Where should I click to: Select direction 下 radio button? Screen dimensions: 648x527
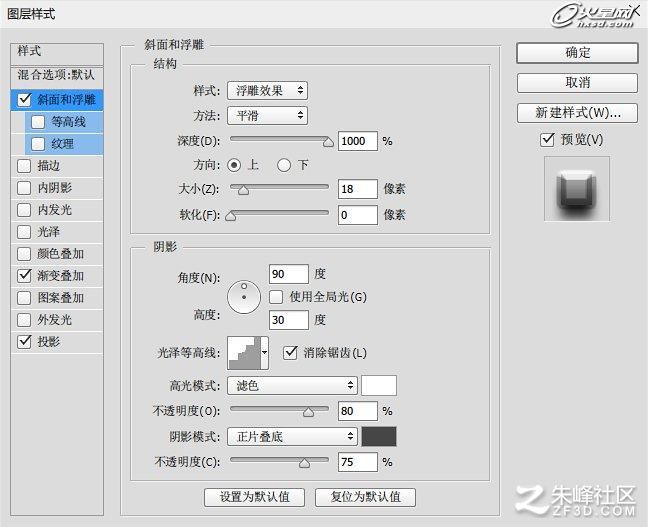click(284, 165)
